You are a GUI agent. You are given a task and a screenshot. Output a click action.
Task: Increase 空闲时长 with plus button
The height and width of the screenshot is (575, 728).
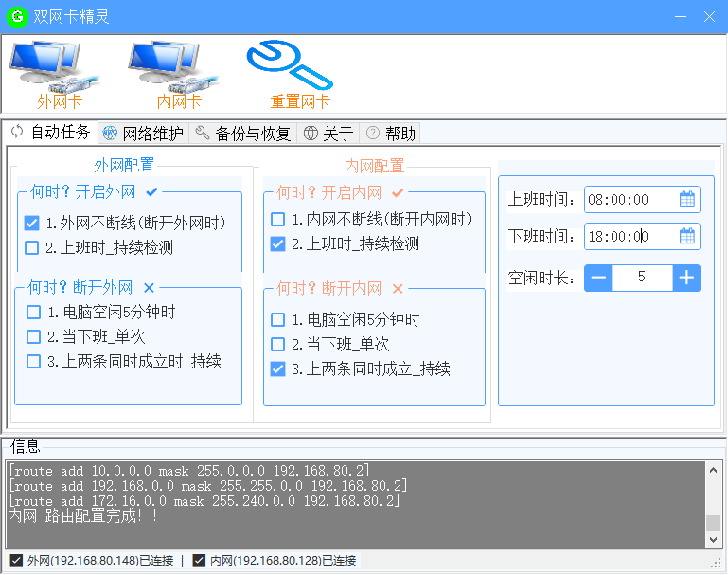[686, 278]
